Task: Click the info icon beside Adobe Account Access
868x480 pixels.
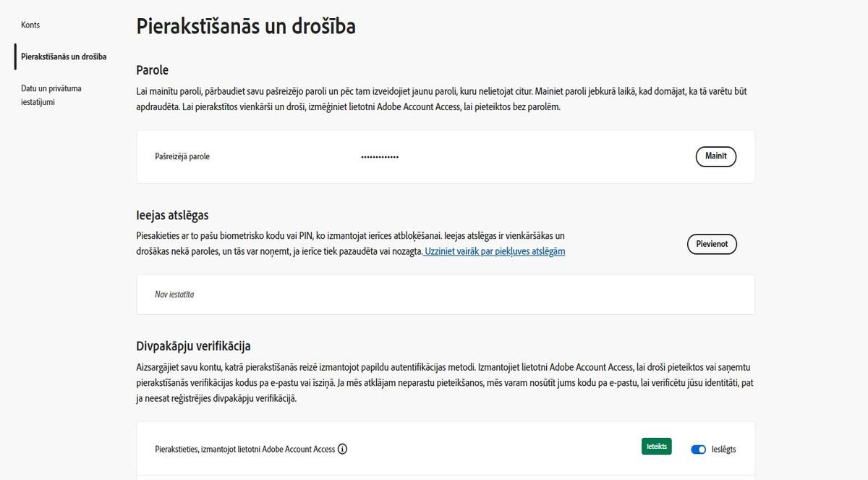Action: (342, 449)
